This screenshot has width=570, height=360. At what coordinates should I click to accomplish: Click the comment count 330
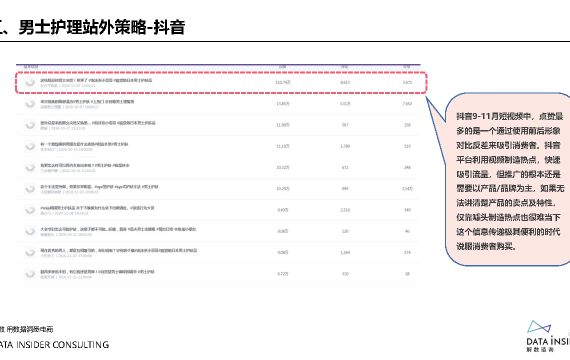pos(345,274)
